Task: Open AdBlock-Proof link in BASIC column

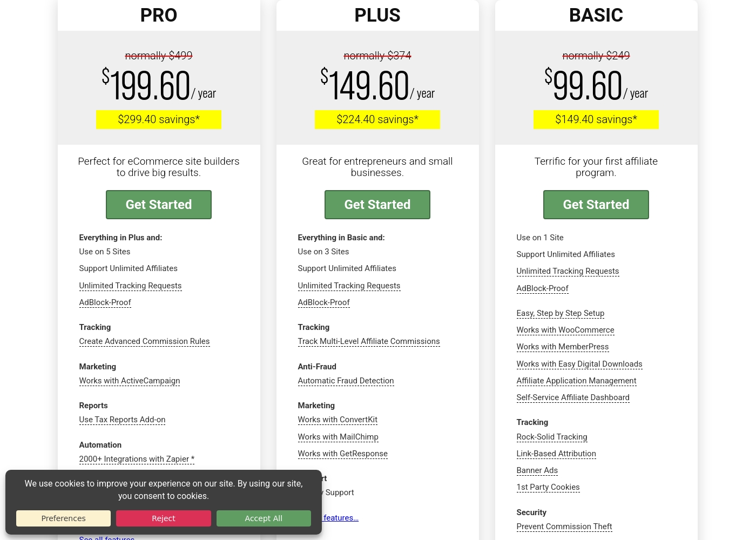Action: (542, 288)
